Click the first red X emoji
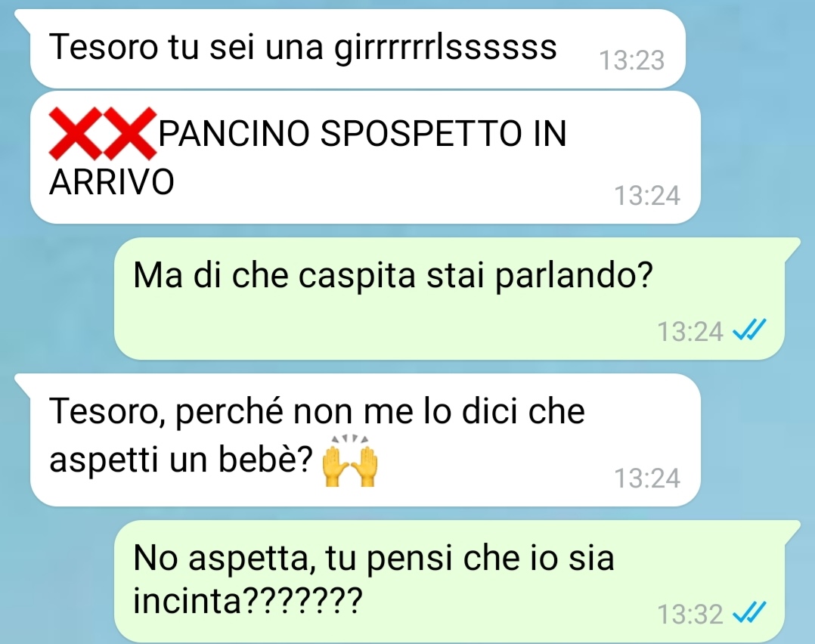 [x=76, y=133]
